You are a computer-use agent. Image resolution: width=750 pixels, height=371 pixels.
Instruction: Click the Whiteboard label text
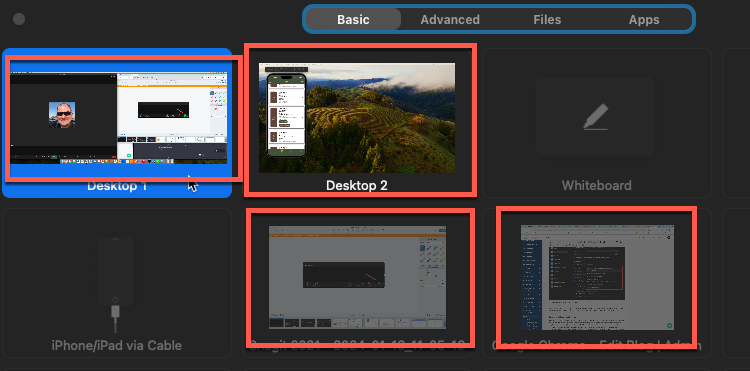[x=596, y=186]
